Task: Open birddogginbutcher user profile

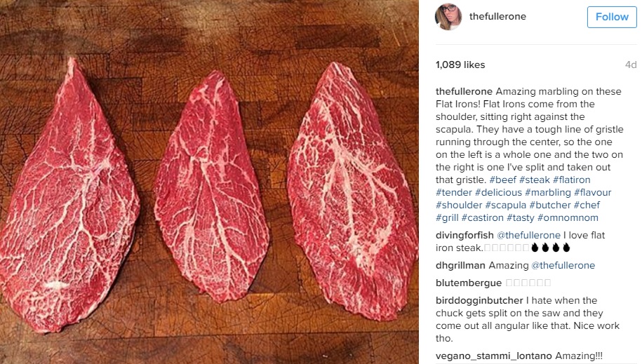Action: tap(480, 301)
